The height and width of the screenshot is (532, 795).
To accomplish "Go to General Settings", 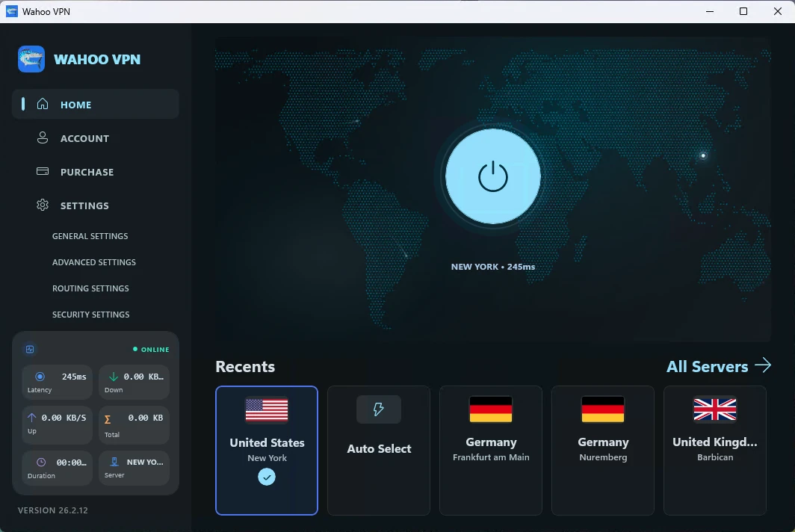I will pyautogui.click(x=90, y=236).
